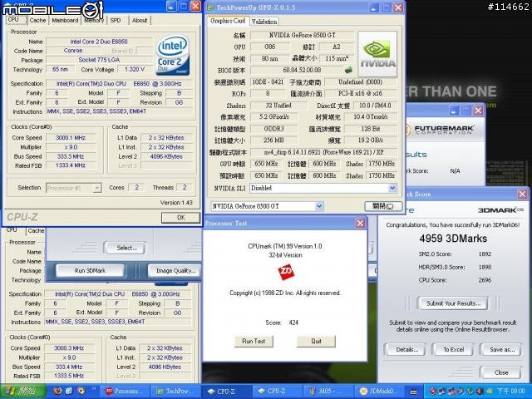Open the SPD tab in CPU-Z
The image size is (532, 399).
coord(116,20)
